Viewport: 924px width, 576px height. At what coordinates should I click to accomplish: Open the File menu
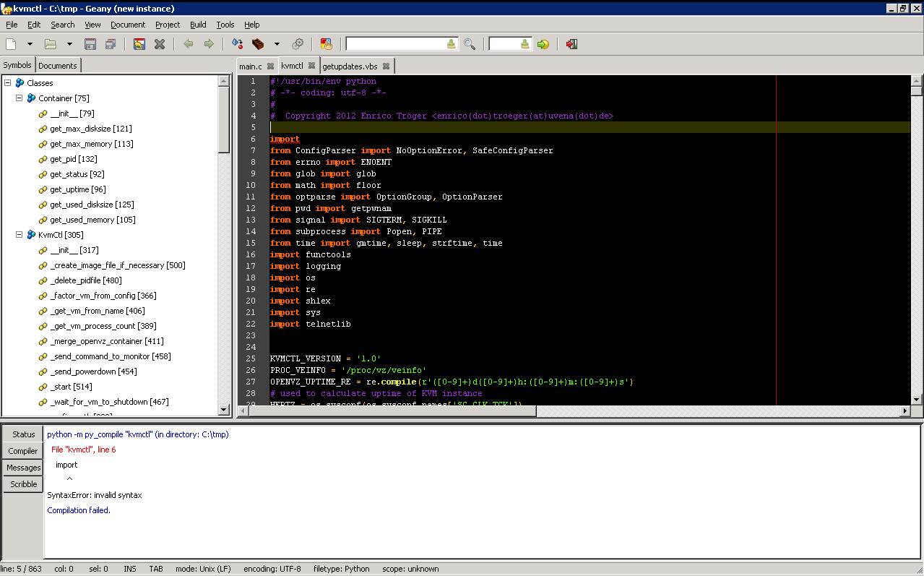pos(12,25)
